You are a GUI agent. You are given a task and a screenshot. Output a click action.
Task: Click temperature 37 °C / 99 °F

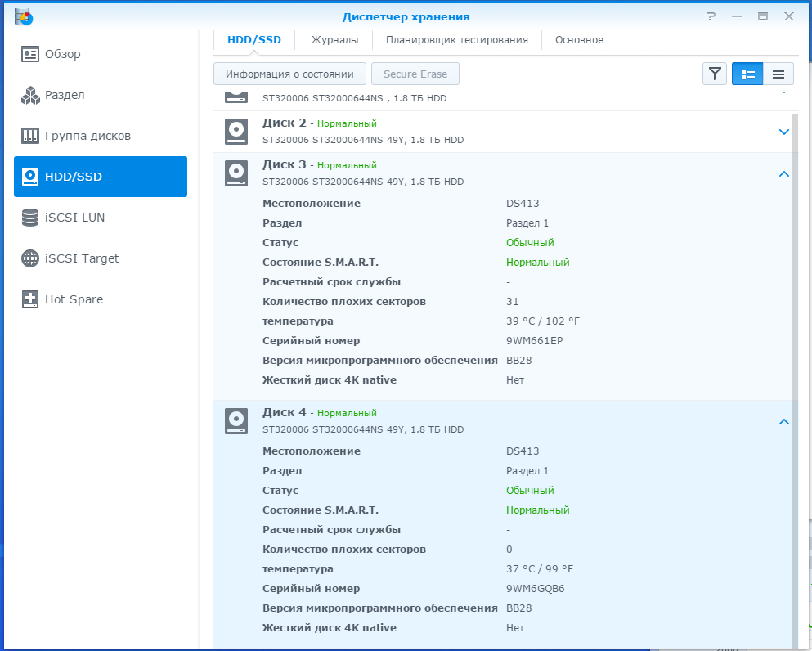coord(540,568)
